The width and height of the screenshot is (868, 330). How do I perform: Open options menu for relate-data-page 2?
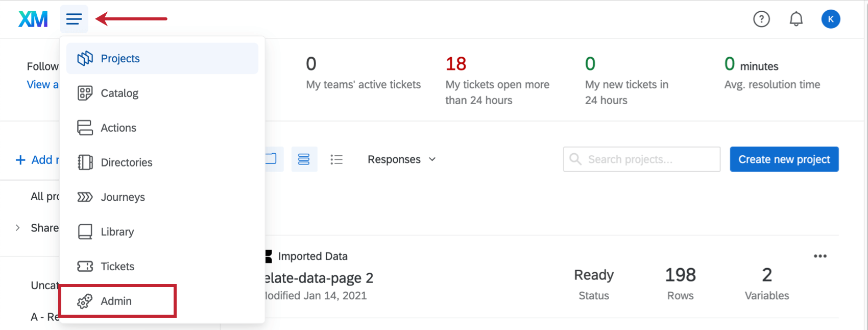tap(821, 256)
